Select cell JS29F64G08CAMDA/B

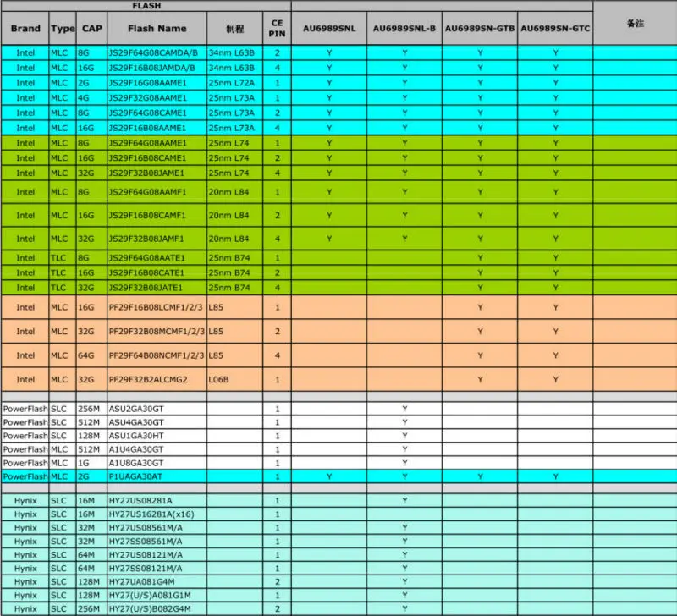[x=157, y=52]
